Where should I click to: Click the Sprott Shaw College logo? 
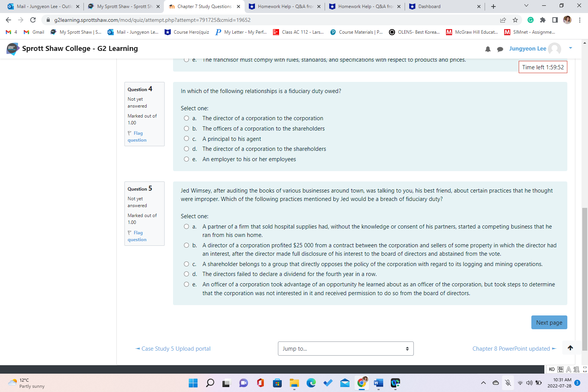(x=12, y=49)
